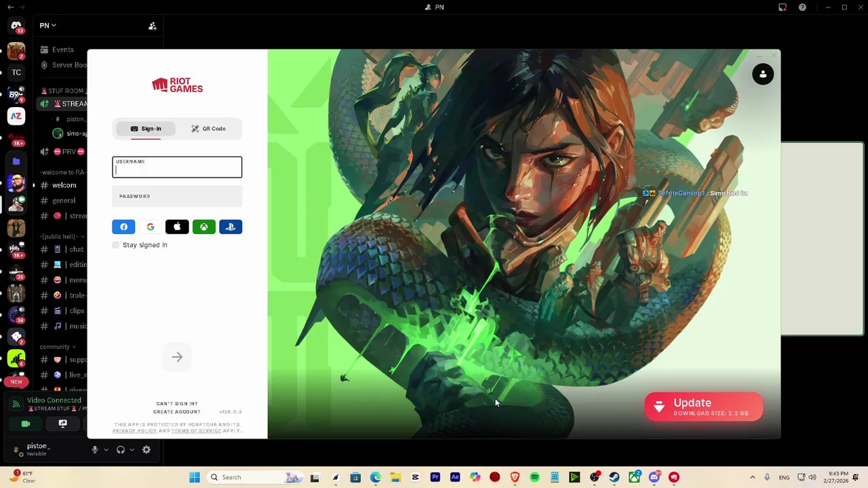Viewport: 868px width, 488px height.
Task: Sign in with PlayStation icon
Action: [x=231, y=227]
